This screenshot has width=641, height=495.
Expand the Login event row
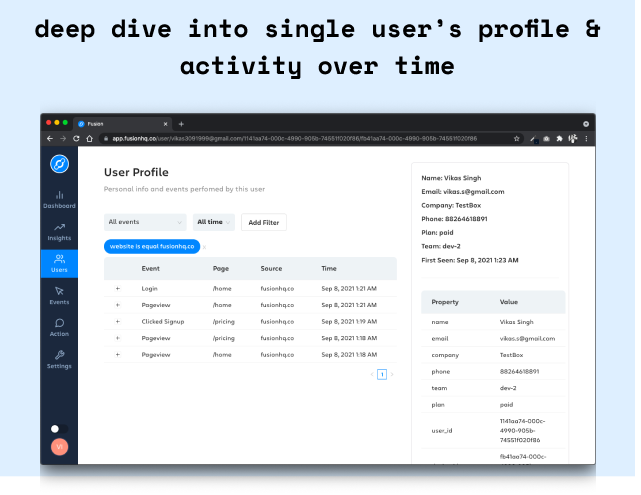118,289
